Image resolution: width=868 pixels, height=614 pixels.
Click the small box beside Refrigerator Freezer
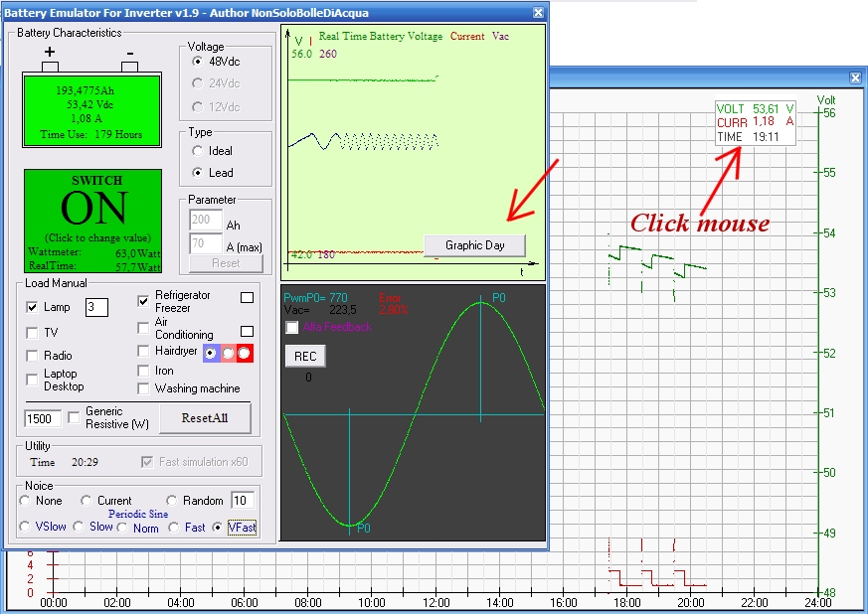[248, 297]
